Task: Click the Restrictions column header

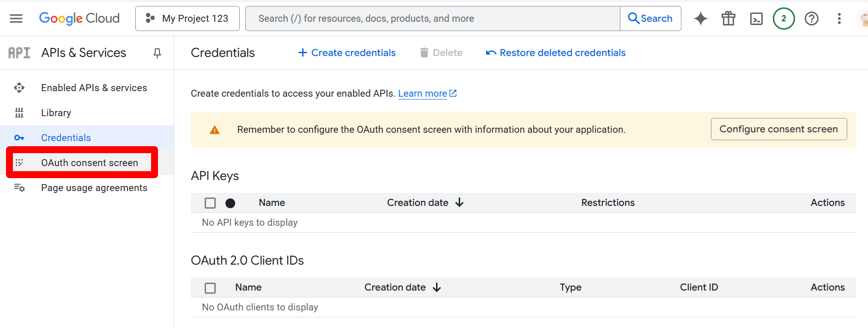Action: (608, 203)
